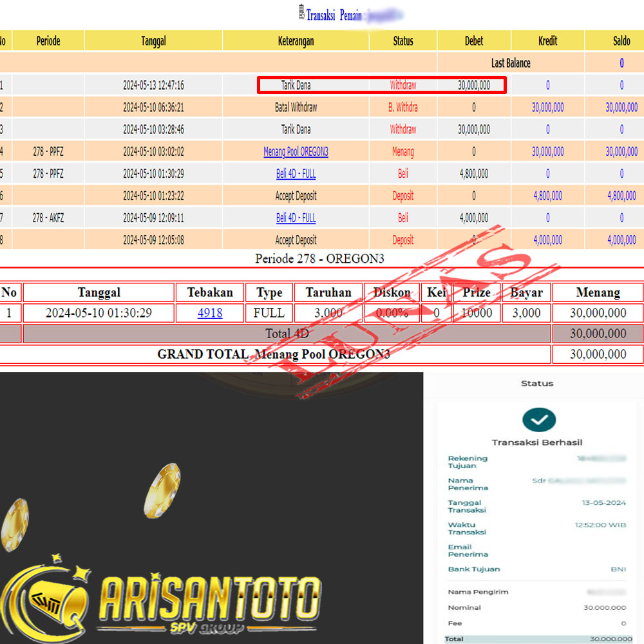Select the Transaksi Berhasil message
644x644 pixels.
537,442
